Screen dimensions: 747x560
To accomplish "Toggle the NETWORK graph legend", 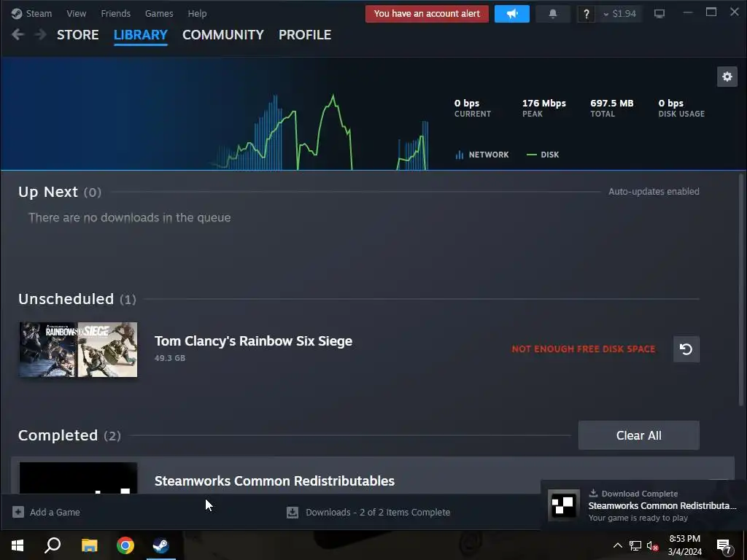I will pyautogui.click(x=482, y=155).
